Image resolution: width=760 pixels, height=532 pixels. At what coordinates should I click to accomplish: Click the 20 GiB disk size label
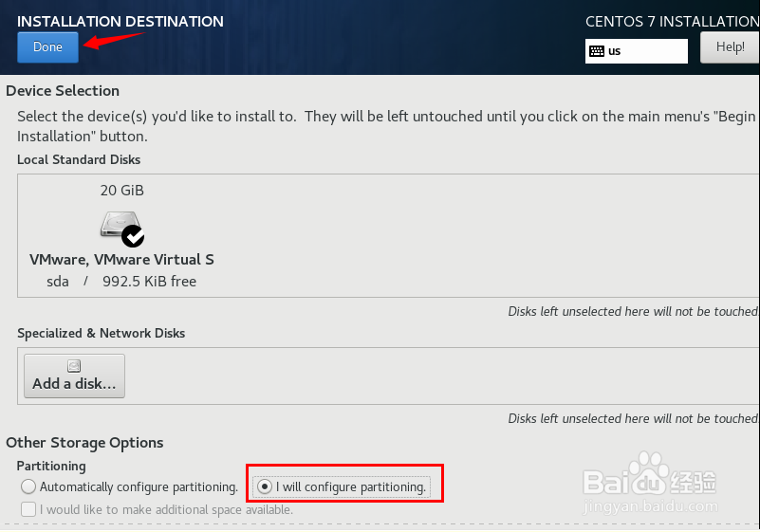(122, 191)
